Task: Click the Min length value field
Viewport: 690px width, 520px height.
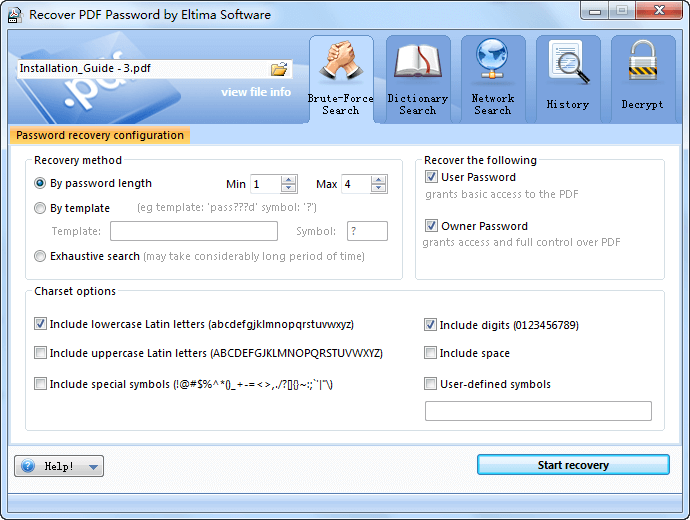Action: [x=266, y=184]
